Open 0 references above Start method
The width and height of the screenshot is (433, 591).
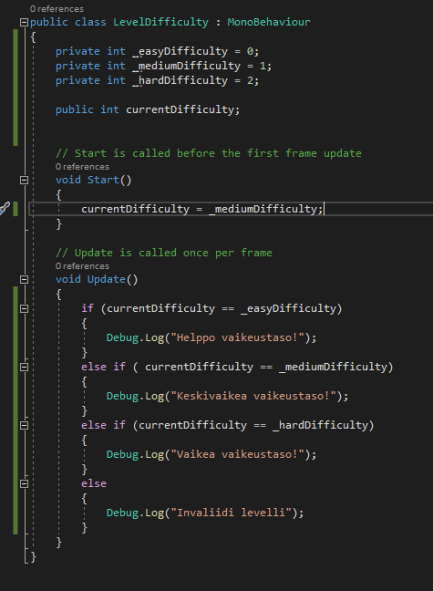[x=82, y=167]
